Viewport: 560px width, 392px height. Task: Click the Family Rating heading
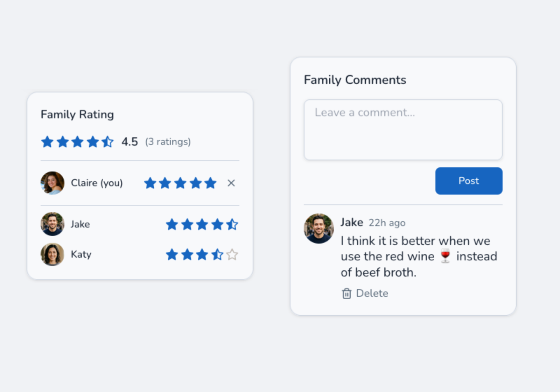click(77, 114)
